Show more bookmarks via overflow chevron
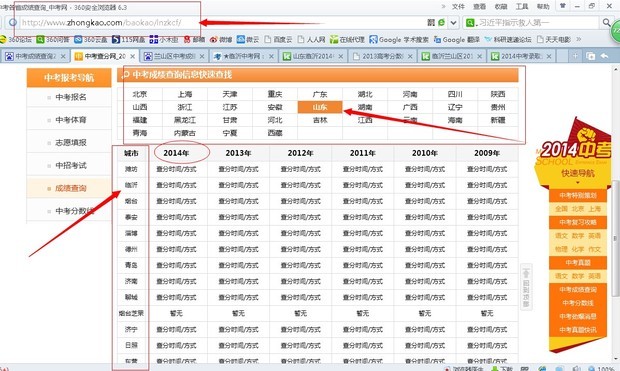620x371 pixels. click(x=579, y=39)
